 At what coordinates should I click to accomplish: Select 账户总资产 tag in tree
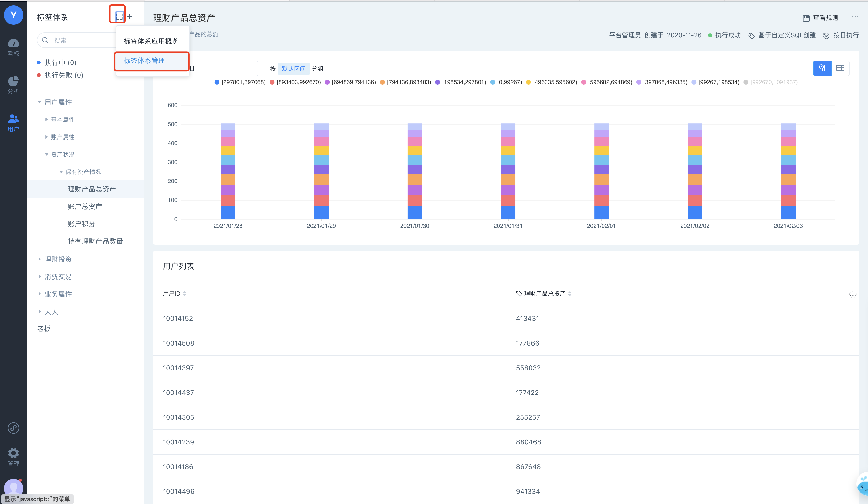[85, 206]
